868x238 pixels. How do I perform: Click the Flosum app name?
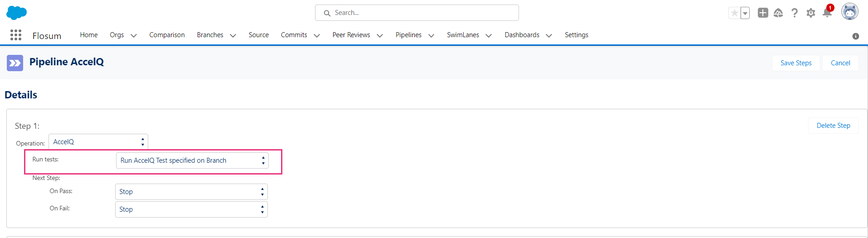pos(47,36)
